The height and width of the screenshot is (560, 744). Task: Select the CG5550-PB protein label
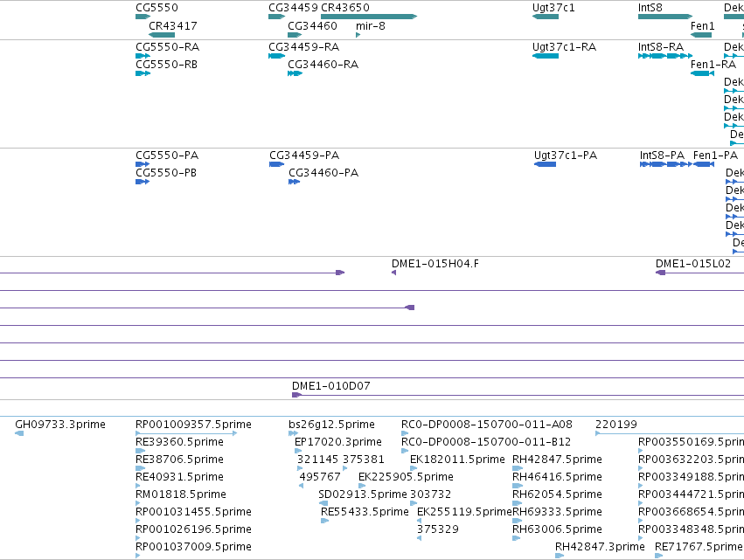coord(166,173)
